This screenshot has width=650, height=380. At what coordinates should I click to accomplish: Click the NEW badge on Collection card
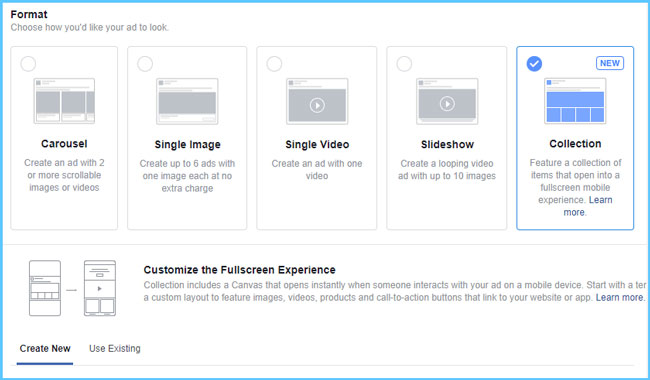click(x=610, y=63)
